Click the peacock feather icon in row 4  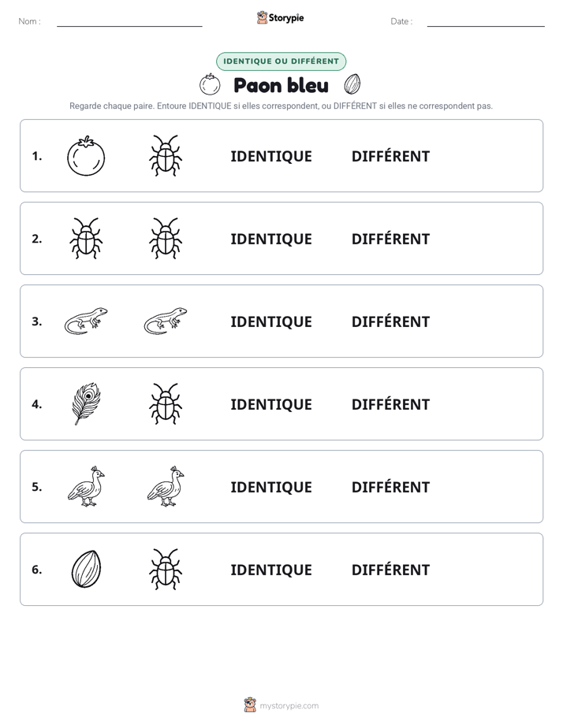(87, 404)
